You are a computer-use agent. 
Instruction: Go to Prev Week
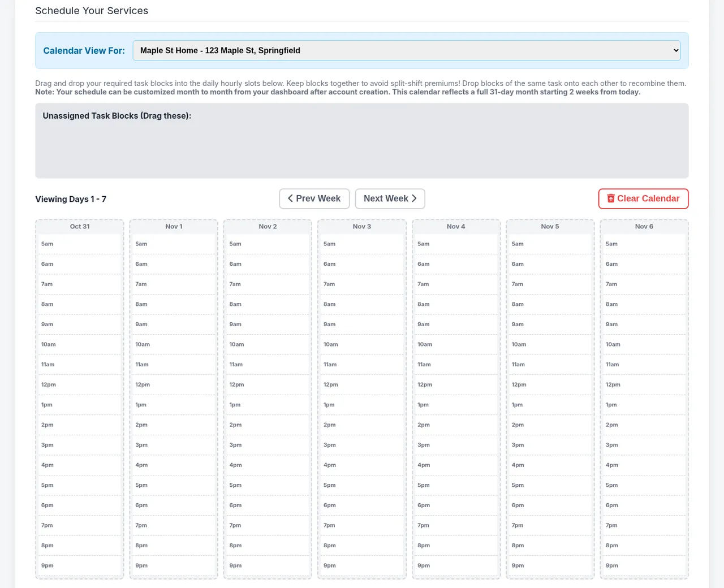click(x=314, y=198)
